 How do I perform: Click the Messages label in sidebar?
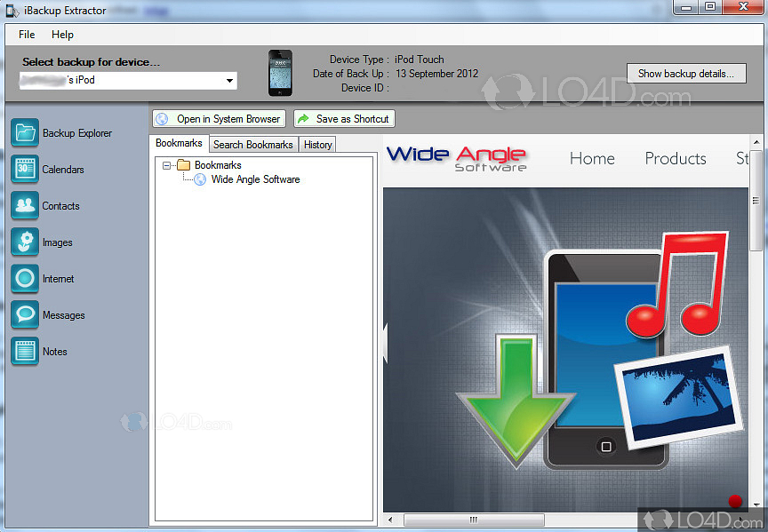click(x=63, y=315)
